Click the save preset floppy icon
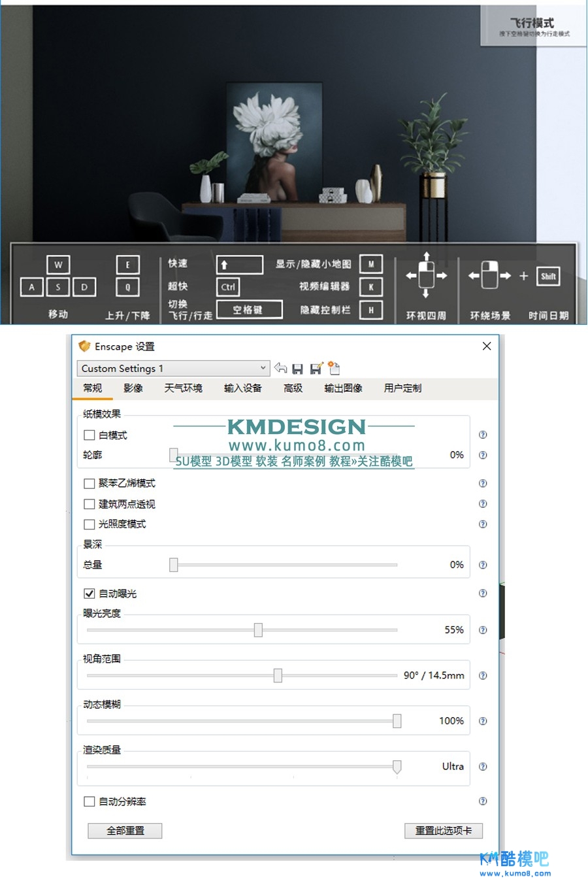This screenshot has width=588, height=889. 298,369
